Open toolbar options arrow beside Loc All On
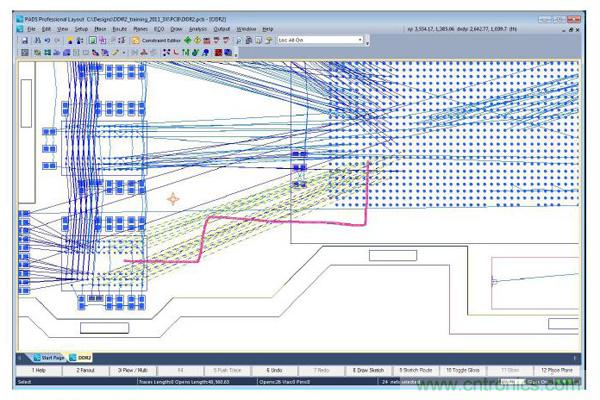The image size is (600, 400). (x=369, y=41)
